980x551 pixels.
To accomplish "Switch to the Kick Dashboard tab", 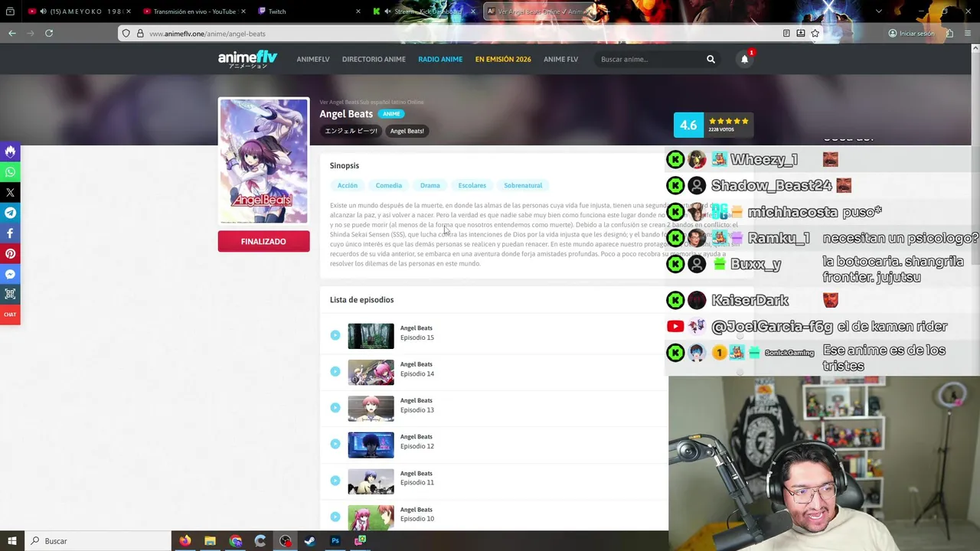I will [423, 11].
